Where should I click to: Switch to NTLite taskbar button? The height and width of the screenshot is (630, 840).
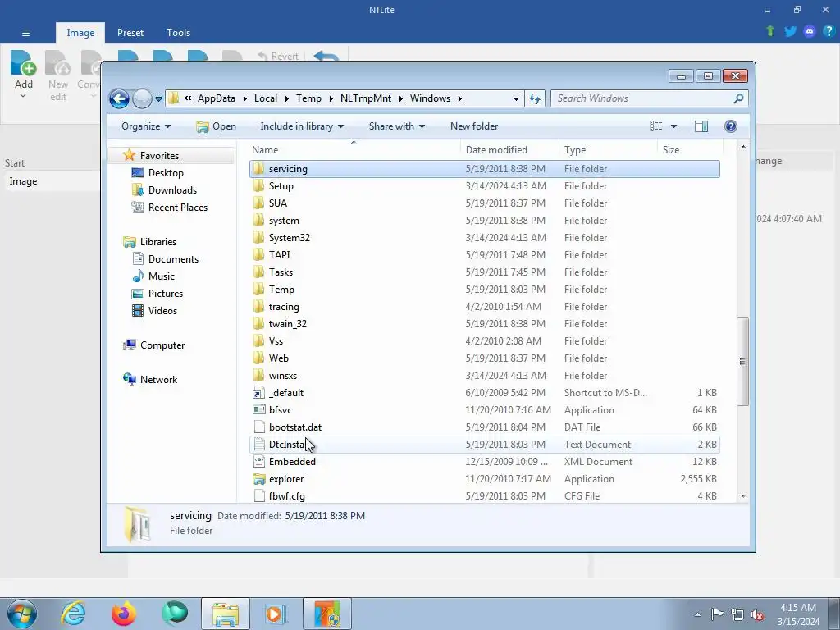[327, 614]
